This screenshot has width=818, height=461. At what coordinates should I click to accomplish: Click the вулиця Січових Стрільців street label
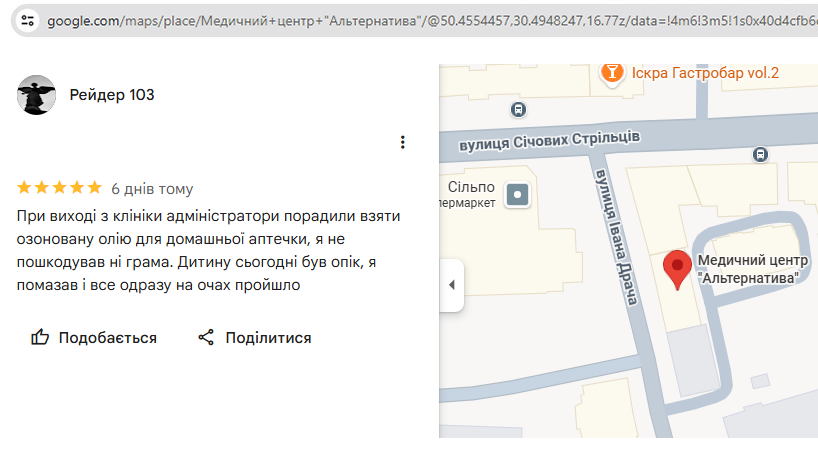point(549,141)
